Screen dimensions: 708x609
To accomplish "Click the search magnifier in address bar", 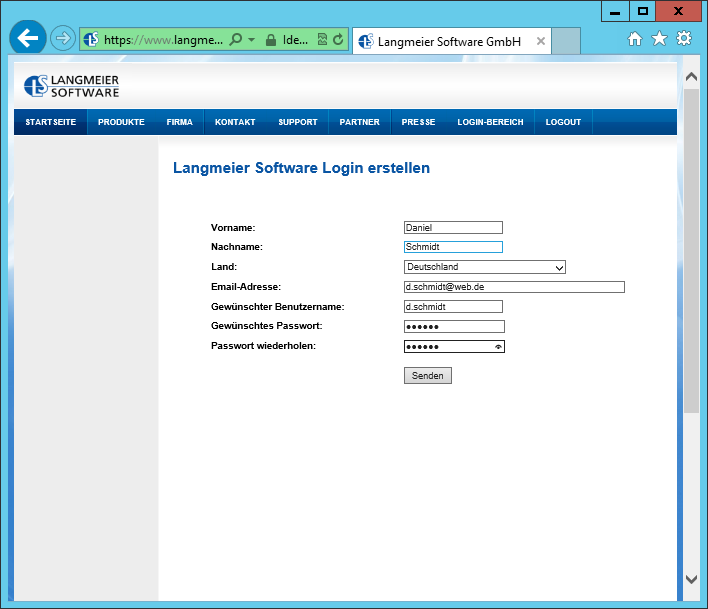I will (236, 40).
